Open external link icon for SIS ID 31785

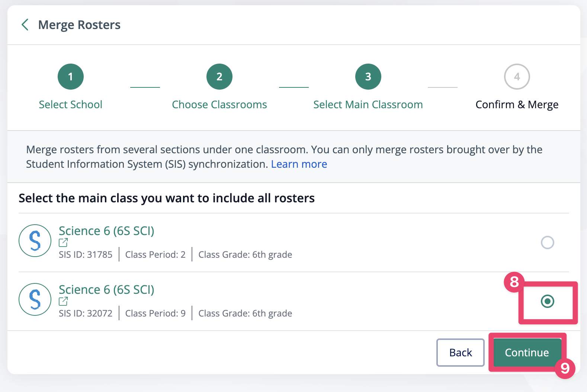[x=63, y=242]
